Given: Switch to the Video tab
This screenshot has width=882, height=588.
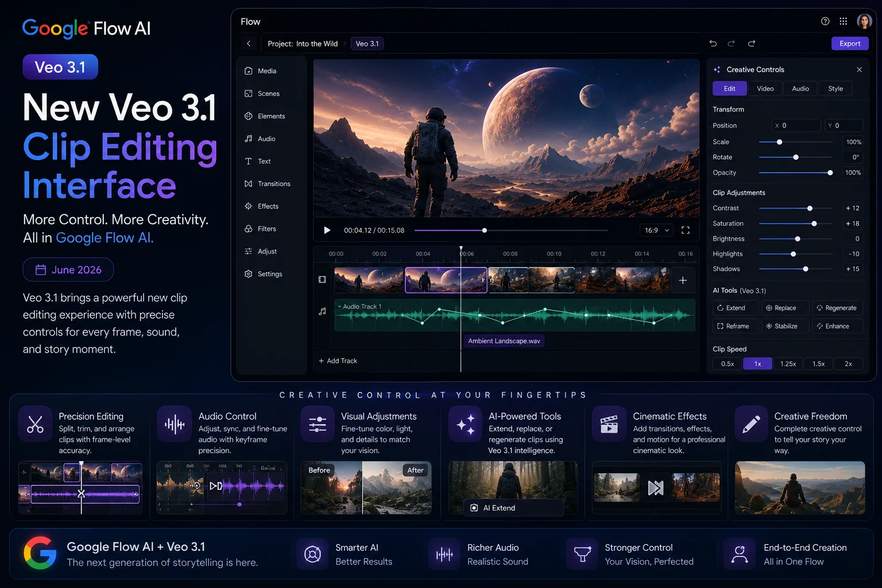Looking at the screenshot, I should 765,88.
